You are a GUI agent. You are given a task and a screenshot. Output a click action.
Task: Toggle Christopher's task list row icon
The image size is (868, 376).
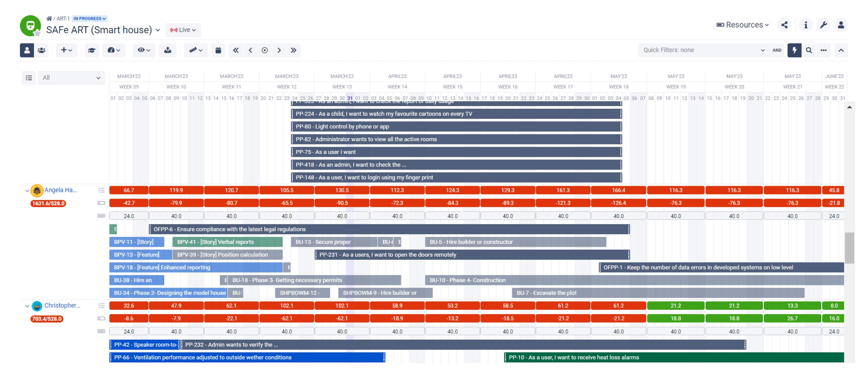pos(101,306)
